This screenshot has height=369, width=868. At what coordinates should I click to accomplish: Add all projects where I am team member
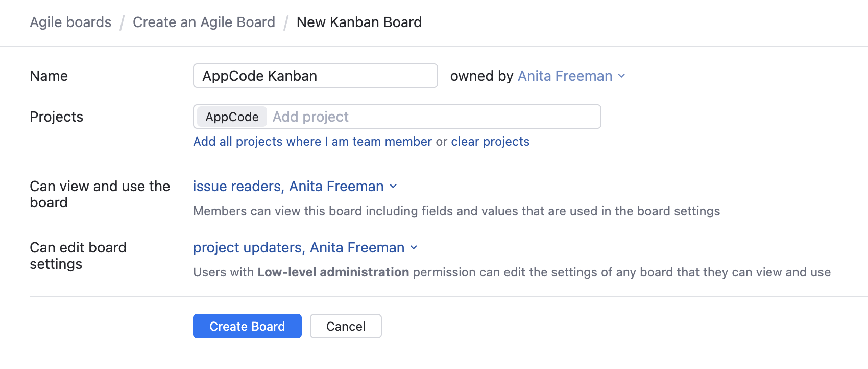(312, 142)
